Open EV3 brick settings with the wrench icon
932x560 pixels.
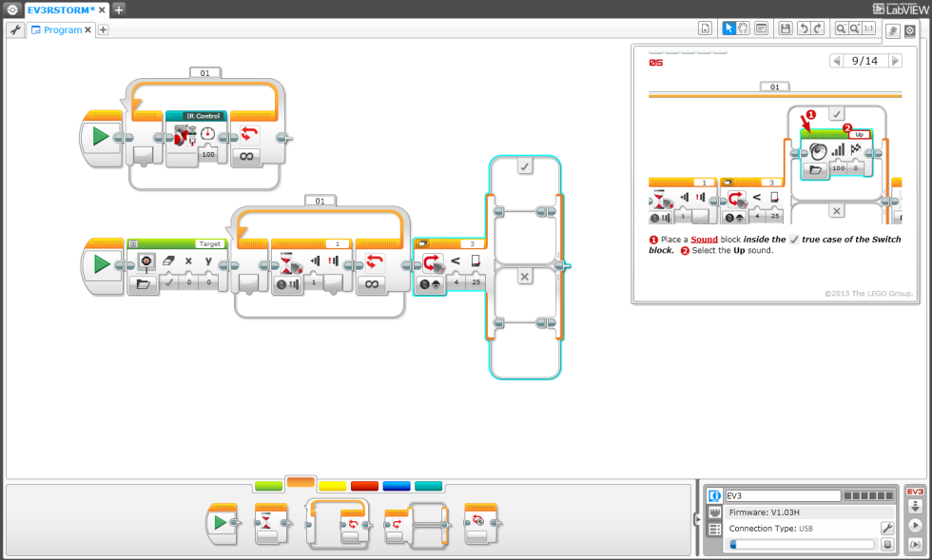pyautogui.click(x=887, y=529)
